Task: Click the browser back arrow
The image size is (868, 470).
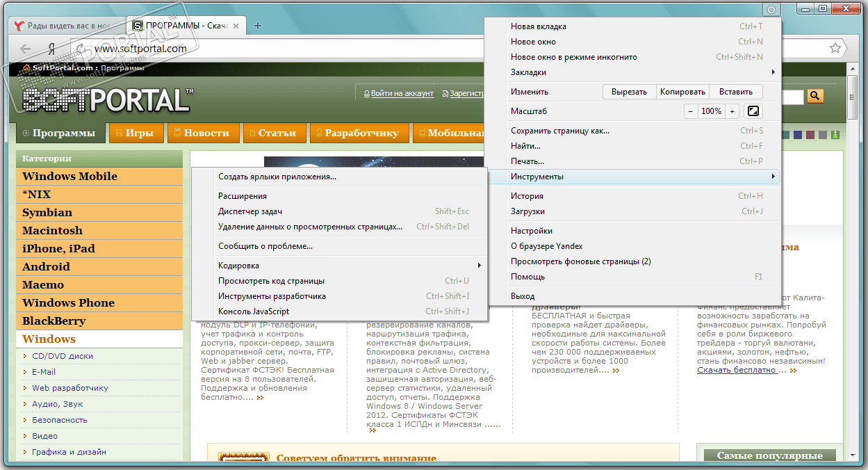Action: (26, 49)
